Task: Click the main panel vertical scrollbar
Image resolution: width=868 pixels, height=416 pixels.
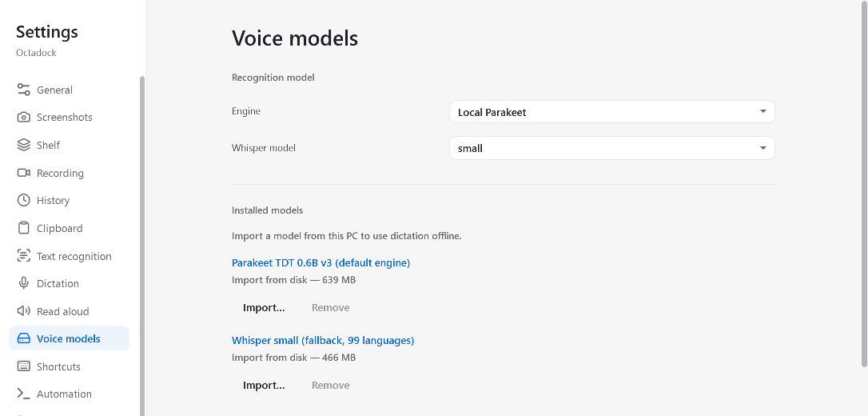Action: click(865, 182)
